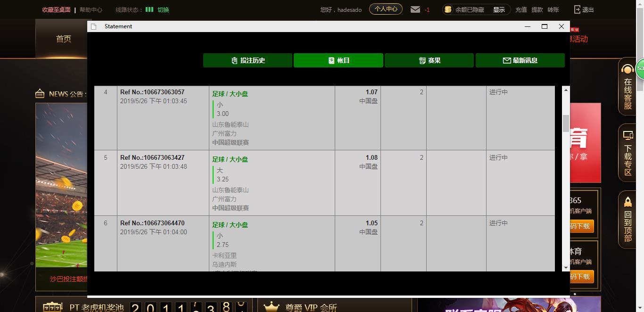Click 足球 / 大小盘 in row 5

(x=230, y=159)
